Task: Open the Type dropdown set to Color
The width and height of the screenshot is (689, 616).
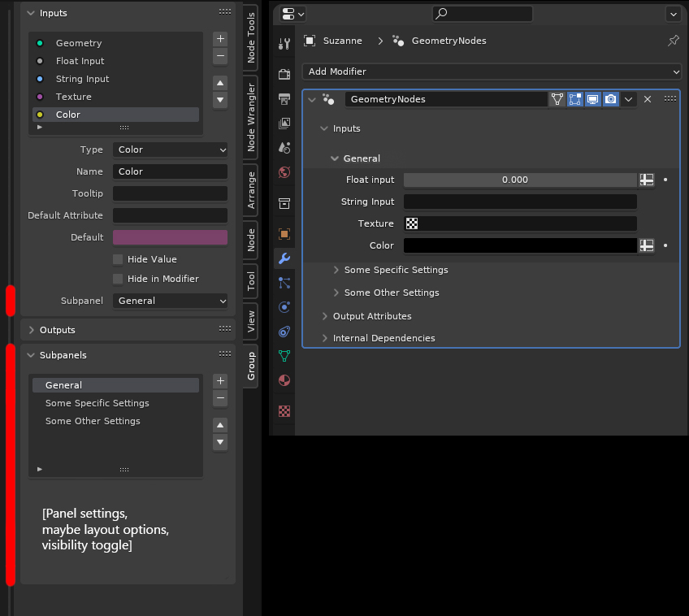Action: [170, 150]
